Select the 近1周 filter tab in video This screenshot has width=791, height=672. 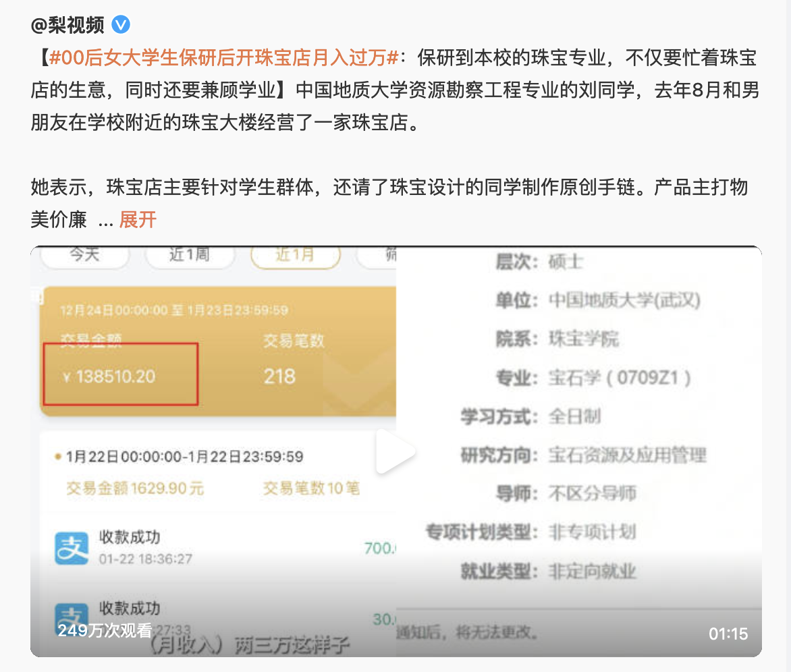(x=190, y=256)
